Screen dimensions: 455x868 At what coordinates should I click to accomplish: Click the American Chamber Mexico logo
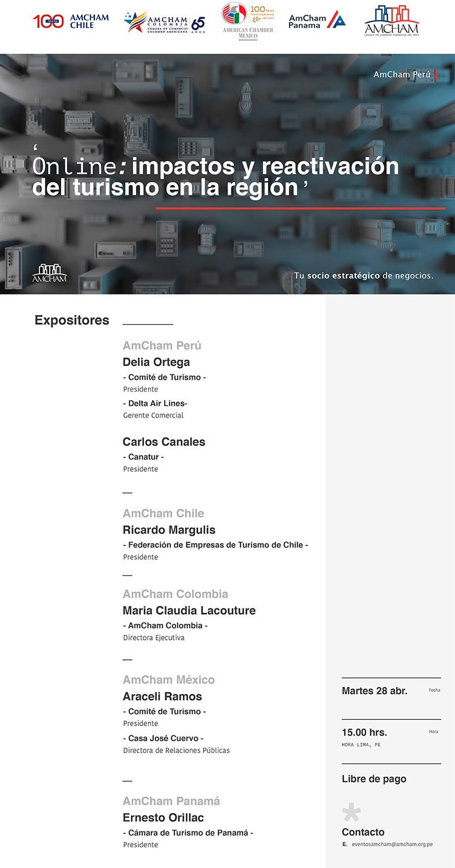coord(248,21)
